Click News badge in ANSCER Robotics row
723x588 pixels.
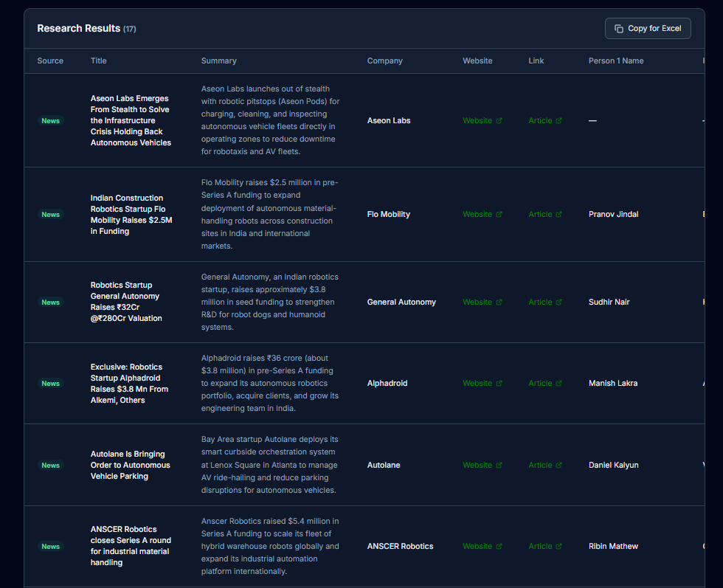(x=50, y=547)
